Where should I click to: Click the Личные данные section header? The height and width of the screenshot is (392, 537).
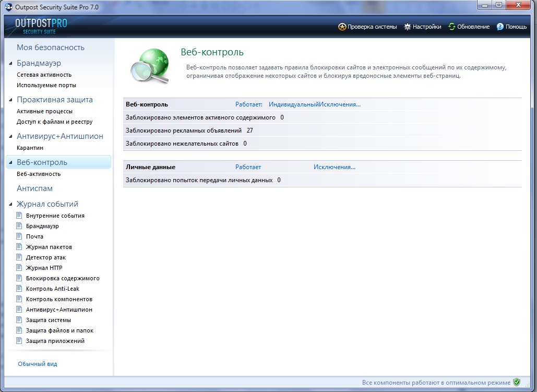pos(150,167)
